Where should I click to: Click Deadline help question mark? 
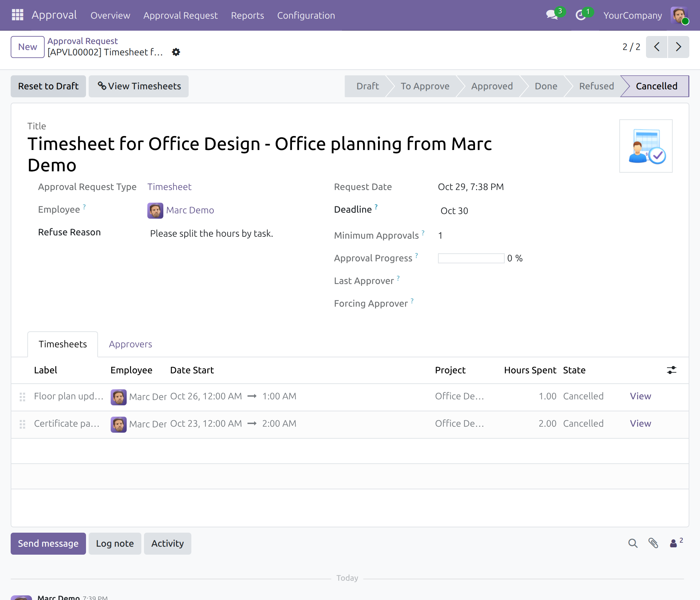tap(376, 206)
